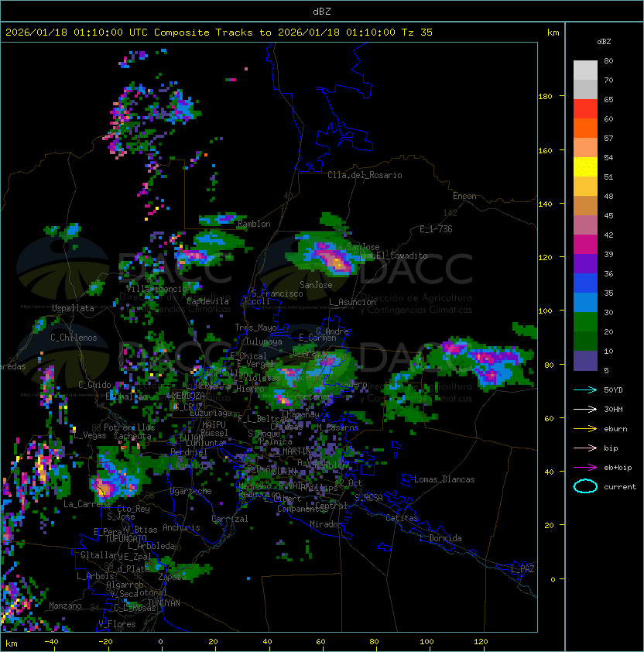The height and width of the screenshot is (652, 644).
Task: Click the 'C_Chilenos' map label
Action: tap(74, 338)
